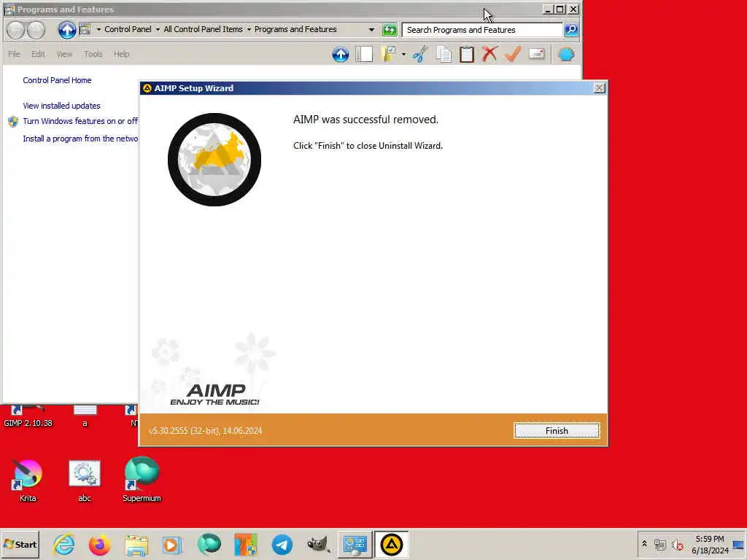
Task: Click the Control Panel breadcrumb segment
Action: pos(128,29)
